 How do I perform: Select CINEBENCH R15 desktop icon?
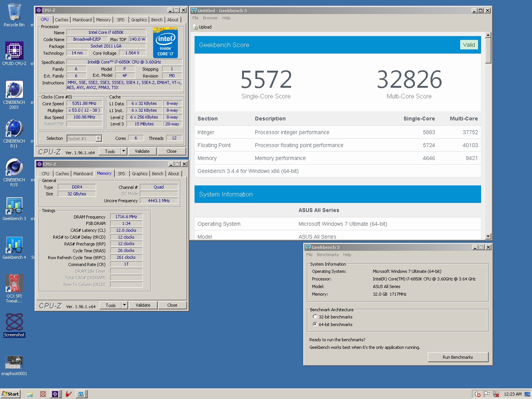point(14,172)
